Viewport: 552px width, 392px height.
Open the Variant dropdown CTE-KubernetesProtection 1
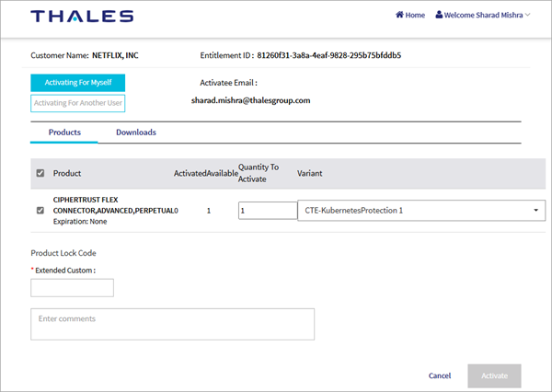click(421, 211)
